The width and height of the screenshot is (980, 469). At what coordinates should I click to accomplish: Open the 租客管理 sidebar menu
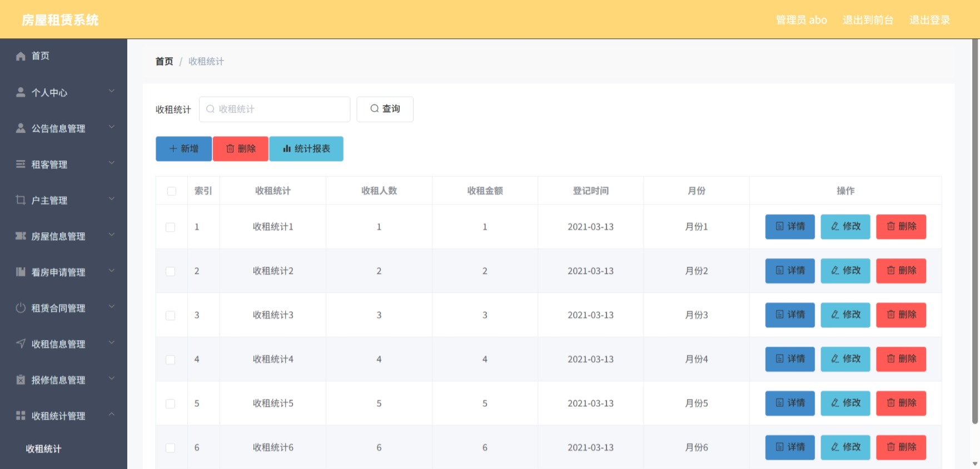tap(63, 164)
